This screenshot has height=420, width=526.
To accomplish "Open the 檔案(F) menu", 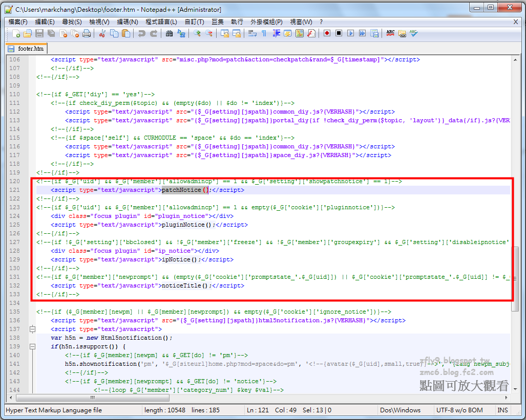I will [x=18, y=22].
